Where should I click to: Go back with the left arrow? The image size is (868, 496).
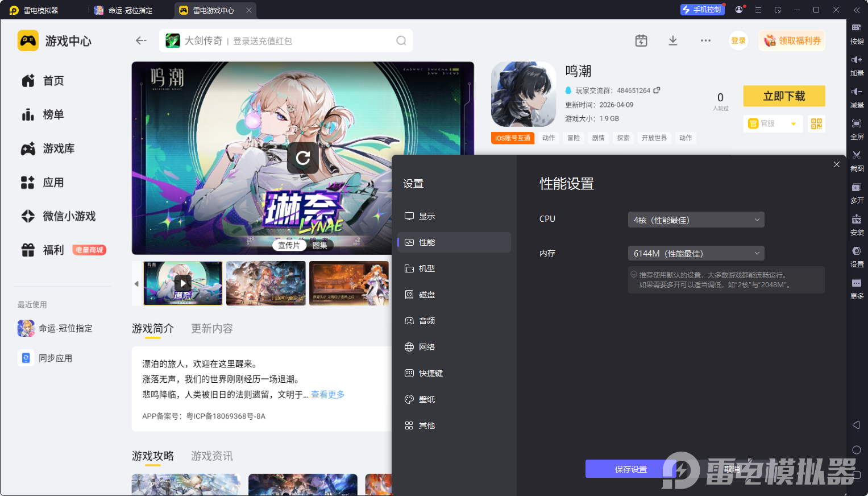tap(141, 40)
